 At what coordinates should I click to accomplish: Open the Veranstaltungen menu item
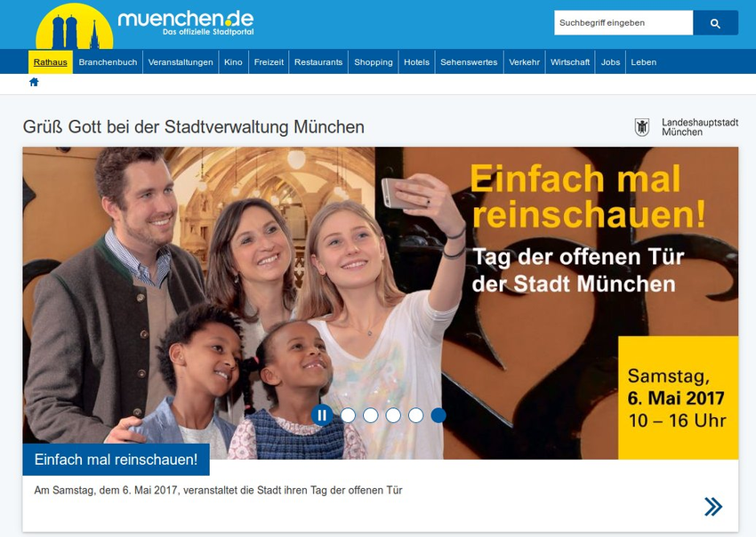coord(181,62)
